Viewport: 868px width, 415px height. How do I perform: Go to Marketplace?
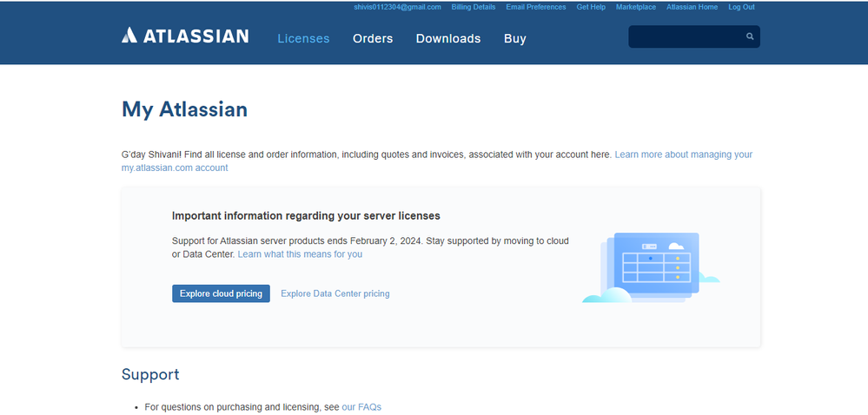[635, 7]
